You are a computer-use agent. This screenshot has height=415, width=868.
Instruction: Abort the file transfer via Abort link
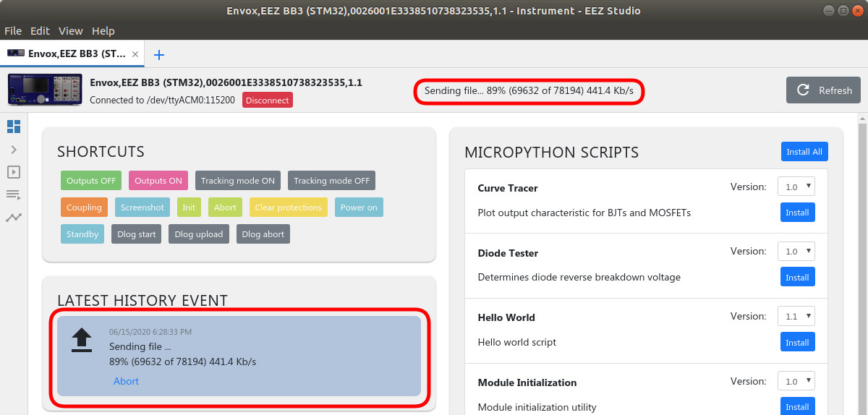coord(126,381)
